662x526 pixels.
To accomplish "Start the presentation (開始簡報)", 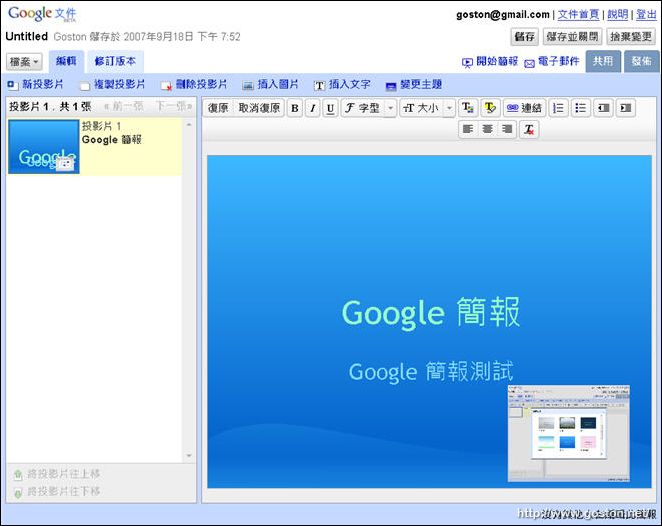I will (x=490, y=62).
